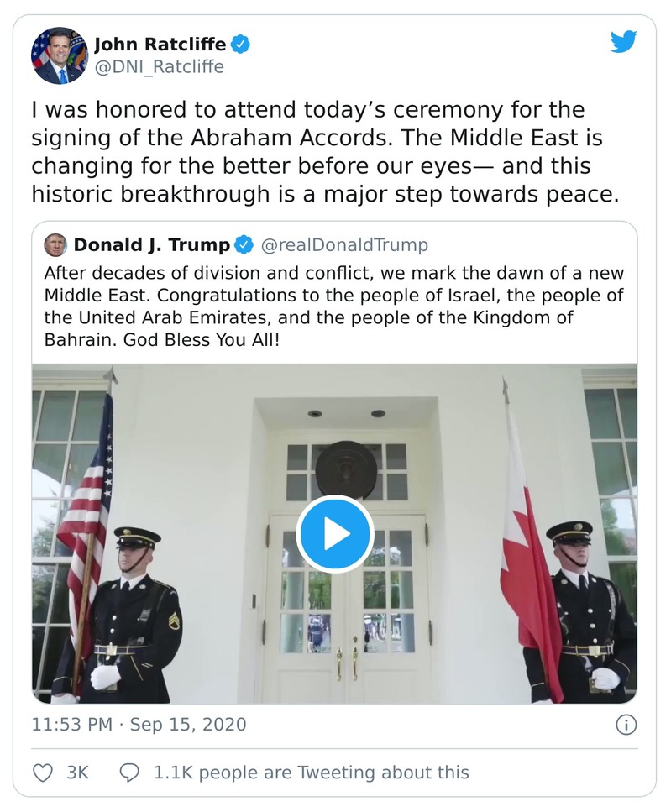The height and width of the screenshot is (812, 671).
Task: Open the John Ratcliffe display name link
Action: (x=160, y=44)
